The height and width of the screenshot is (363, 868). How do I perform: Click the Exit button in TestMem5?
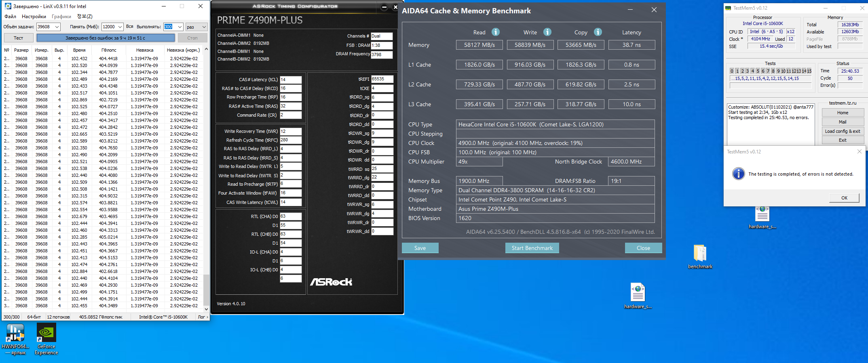tap(843, 140)
